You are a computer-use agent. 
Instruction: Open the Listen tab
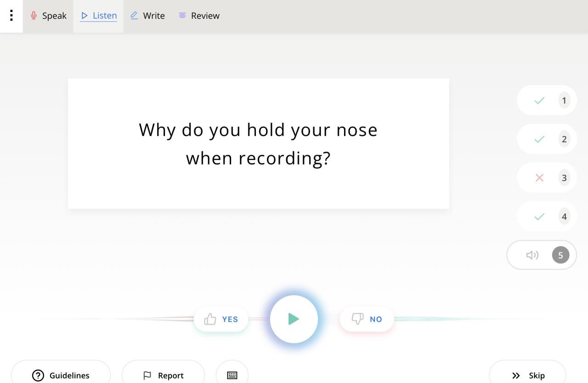coord(98,16)
